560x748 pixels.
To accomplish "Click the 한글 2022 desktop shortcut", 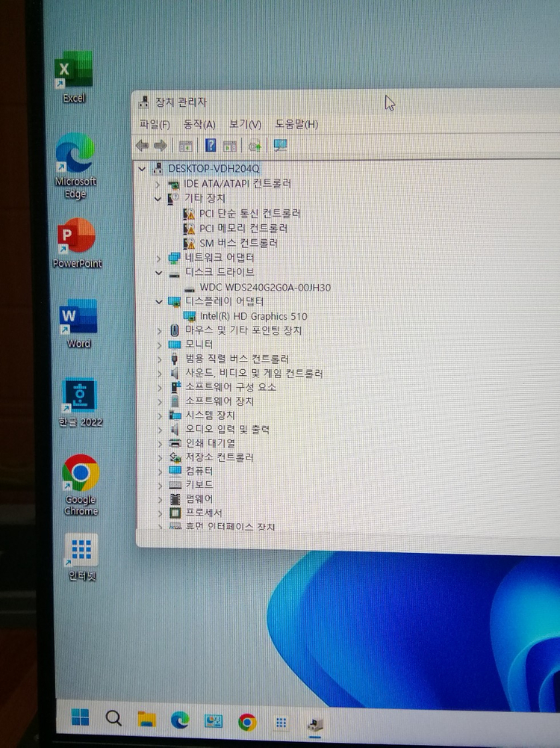I will pyautogui.click(x=80, y=403).
